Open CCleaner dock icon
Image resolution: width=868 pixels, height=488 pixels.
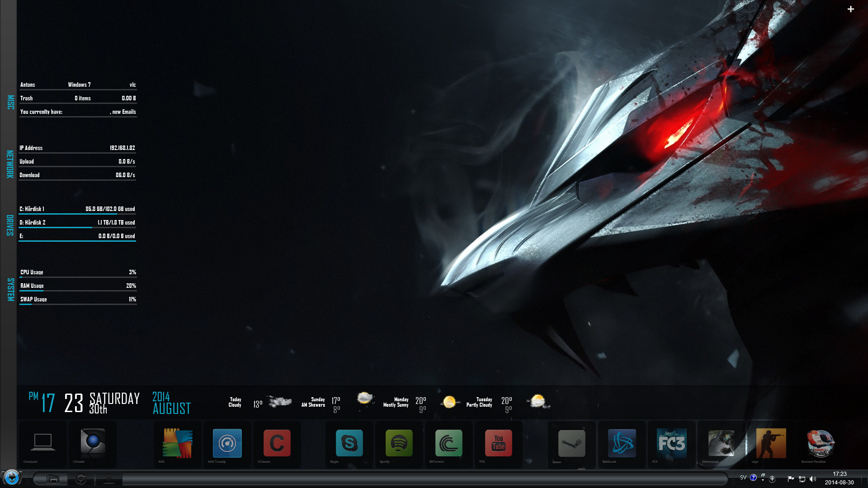tap(277, 443)
